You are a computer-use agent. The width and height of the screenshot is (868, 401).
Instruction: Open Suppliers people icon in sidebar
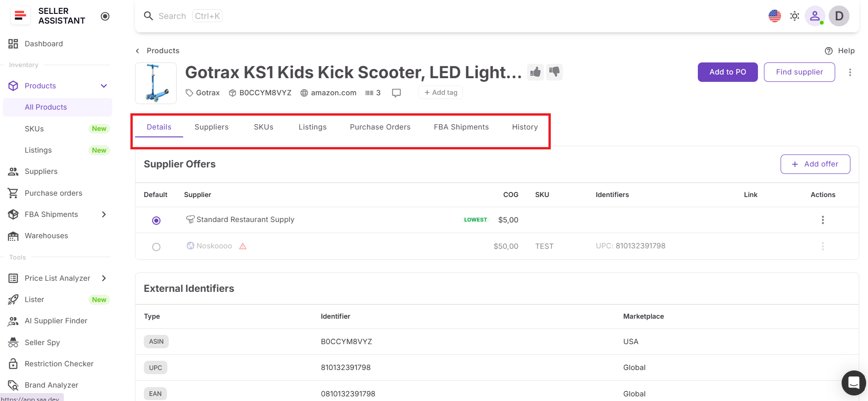point(13,172)
